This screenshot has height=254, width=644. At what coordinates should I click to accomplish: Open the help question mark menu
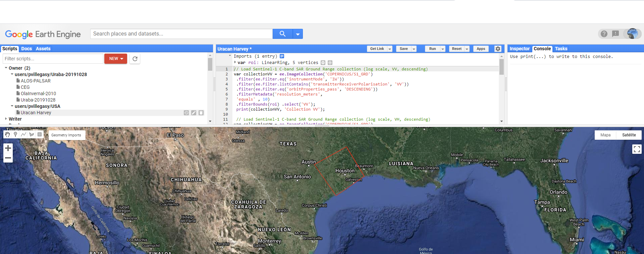pos(604,34)
